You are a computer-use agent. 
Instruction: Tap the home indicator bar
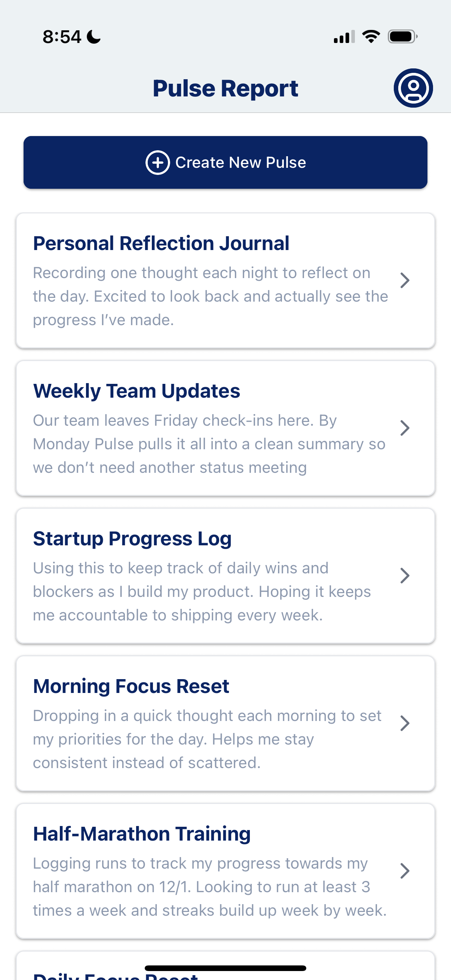225,968
